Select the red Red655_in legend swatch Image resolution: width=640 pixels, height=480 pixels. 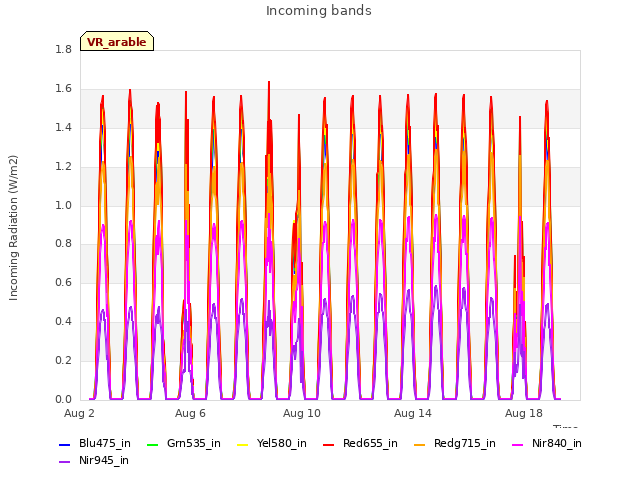pos(329,444)
